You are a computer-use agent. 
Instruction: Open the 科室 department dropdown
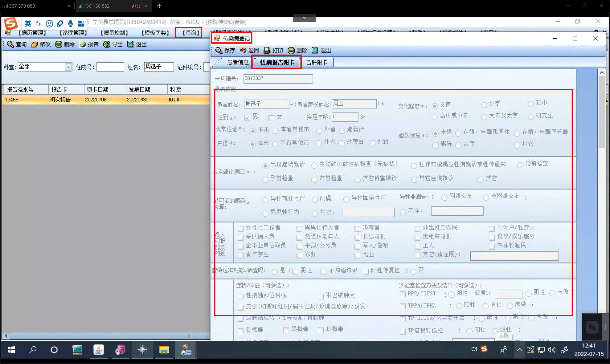[x=68, y=67]
